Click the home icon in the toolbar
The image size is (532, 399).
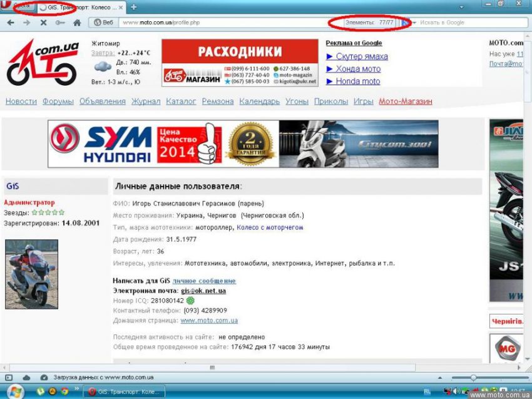[77, 23]
